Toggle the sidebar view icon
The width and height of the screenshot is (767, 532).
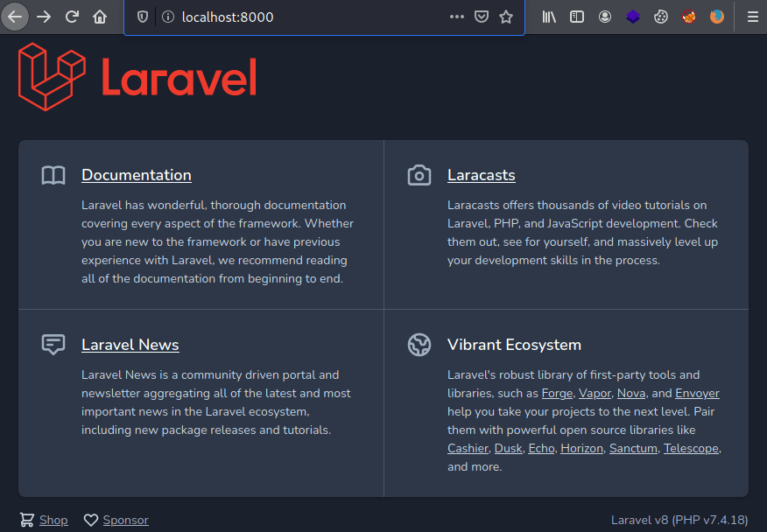pyautogui.click(x=577, y=17)
